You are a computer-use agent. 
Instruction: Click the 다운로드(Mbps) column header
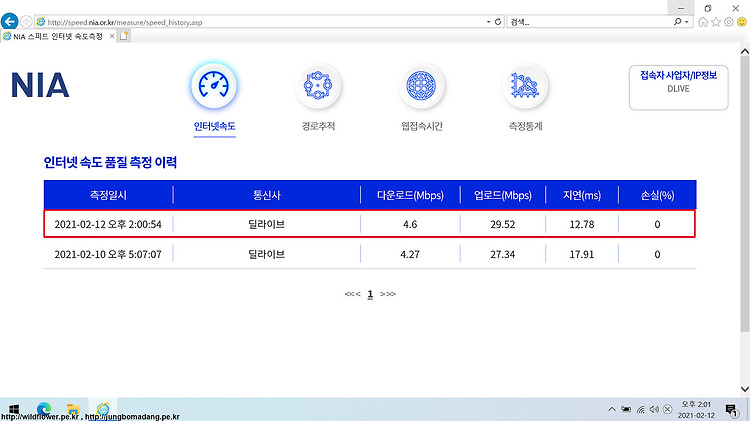coord(410,195)
